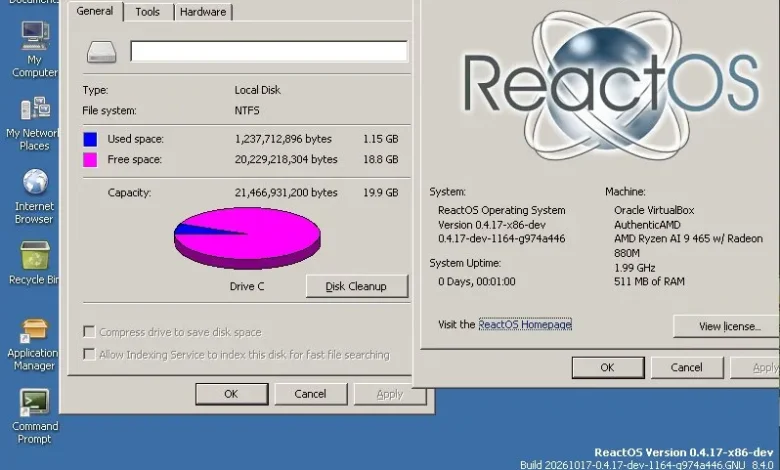The width and height of the screenshot is (780, 470).
Task: Click the '18.8 GB' free size
Action: (x=381, y=160)
